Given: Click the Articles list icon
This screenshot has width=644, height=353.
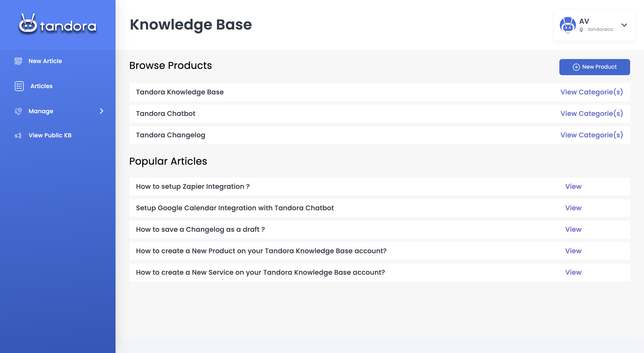Looking at the screenshot, I should [x=19, y=86].
